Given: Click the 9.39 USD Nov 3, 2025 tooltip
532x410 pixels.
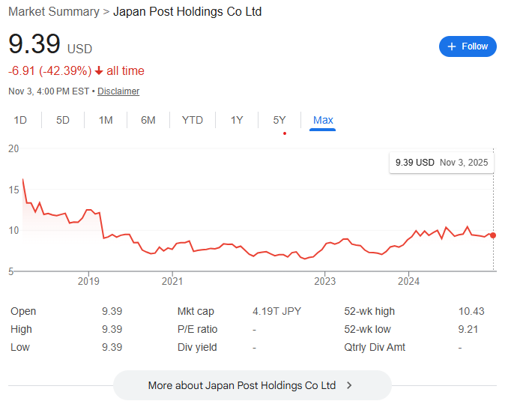Looking at the screenshot, I should click(441, 163).
